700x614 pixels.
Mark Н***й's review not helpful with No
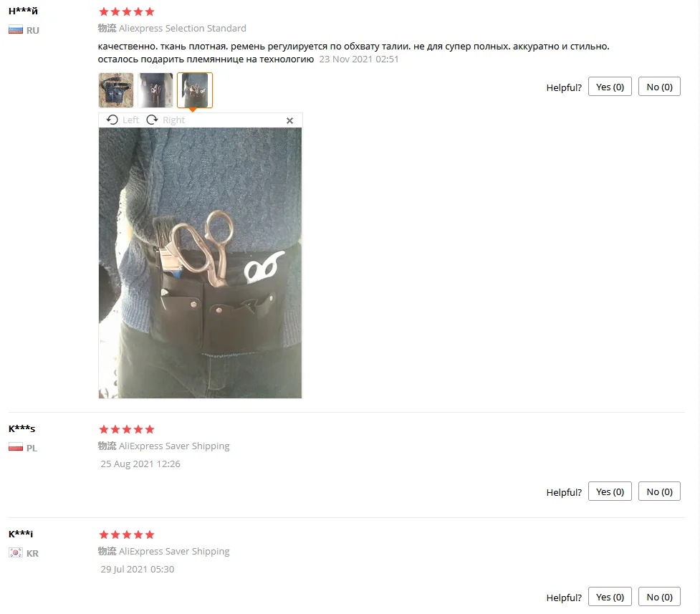pos(659,87)
